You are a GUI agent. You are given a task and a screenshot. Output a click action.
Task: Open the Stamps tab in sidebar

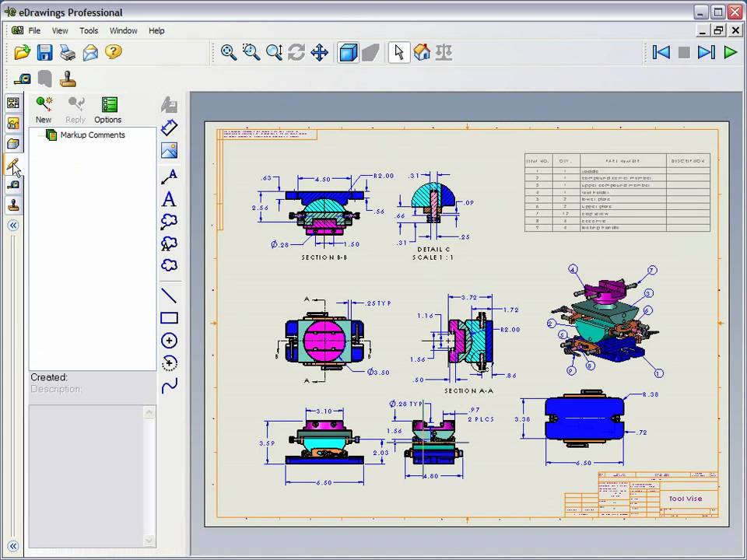click(x=13, y=205)
